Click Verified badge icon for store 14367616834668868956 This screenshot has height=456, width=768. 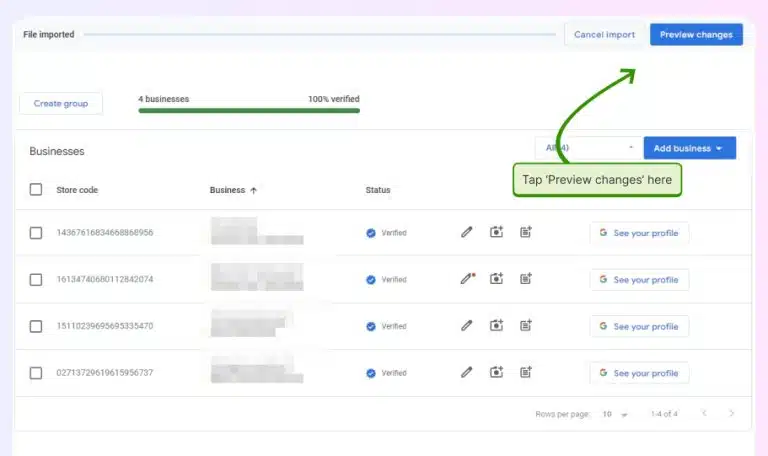click(371, 233)
